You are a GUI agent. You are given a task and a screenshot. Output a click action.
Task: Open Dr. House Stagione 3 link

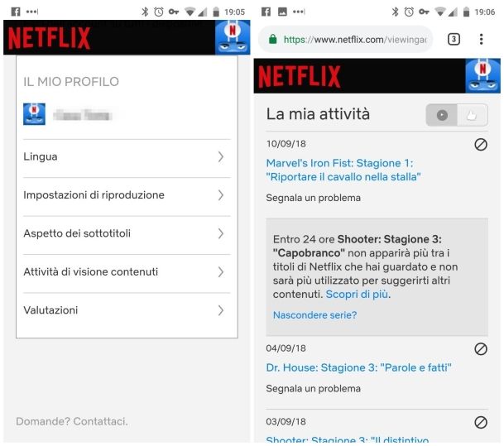click(x=358, y=367)
